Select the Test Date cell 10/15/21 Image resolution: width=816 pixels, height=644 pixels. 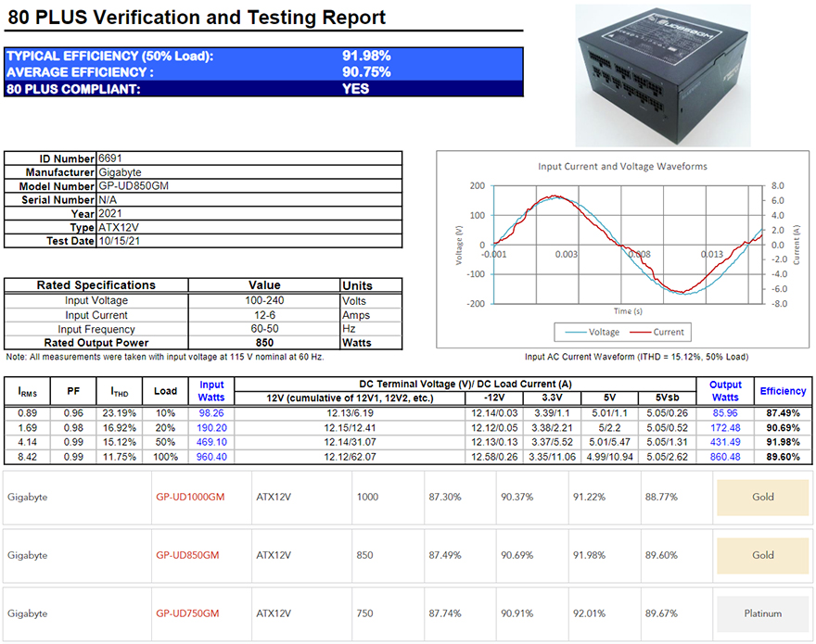(120, 241)
